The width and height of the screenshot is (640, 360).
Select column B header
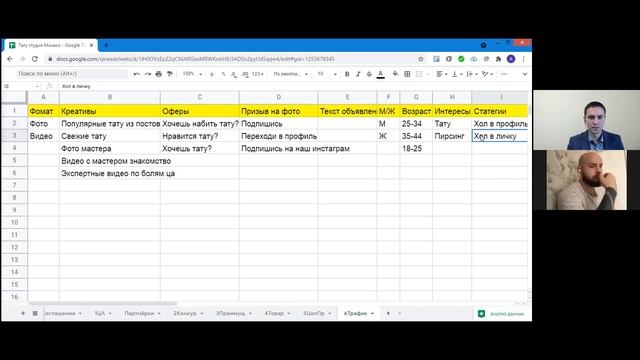(x=110, y=97)
